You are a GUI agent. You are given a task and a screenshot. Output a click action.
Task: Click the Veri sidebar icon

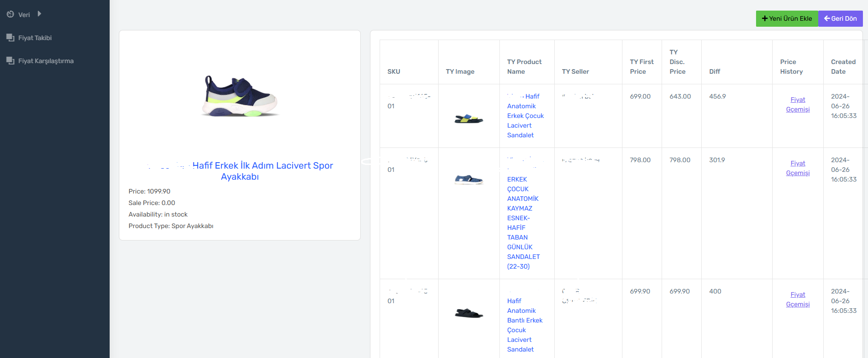10,14
